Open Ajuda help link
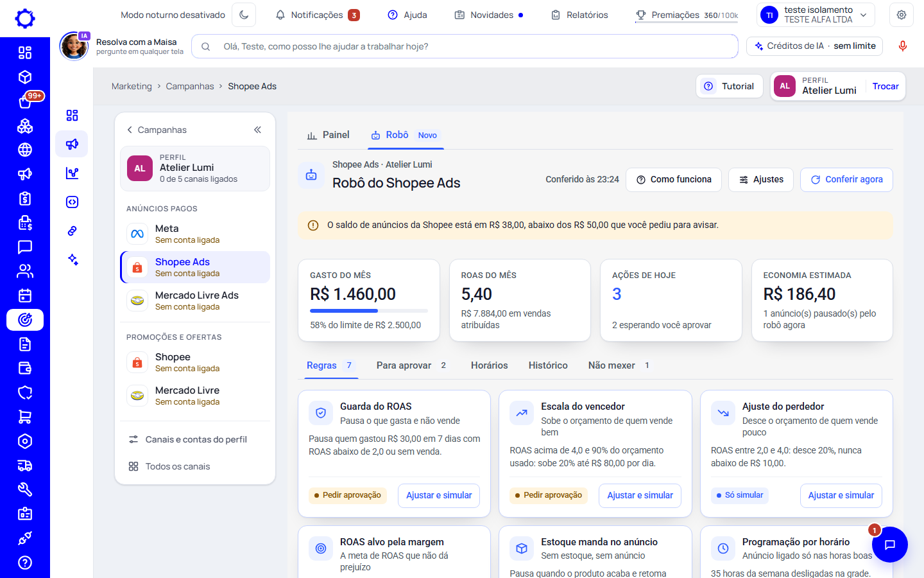The image size is (924, 578). click(407, 15)
